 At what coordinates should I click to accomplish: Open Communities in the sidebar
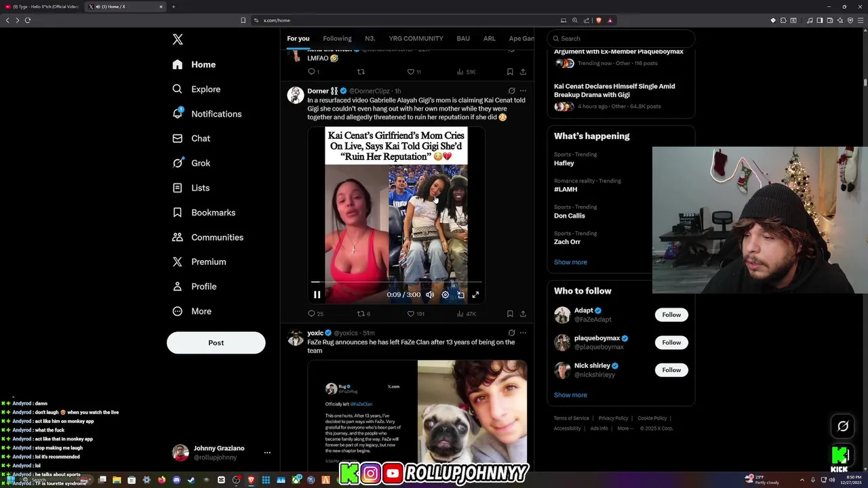(208, 237)
